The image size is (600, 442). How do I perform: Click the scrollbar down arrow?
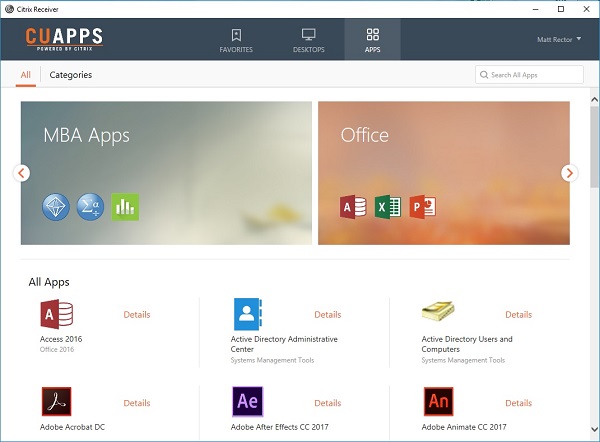coord(594,429)
